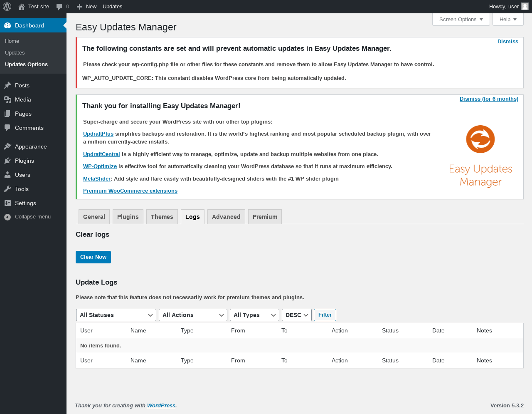Open Posts via the pushpin icon

click(7, 85)
